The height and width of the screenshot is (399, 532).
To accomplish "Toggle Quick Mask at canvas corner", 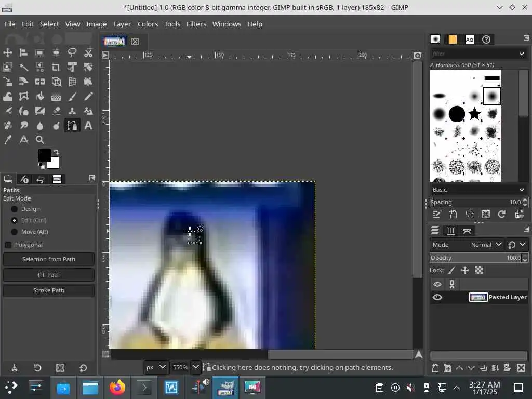I will point(106,354).
